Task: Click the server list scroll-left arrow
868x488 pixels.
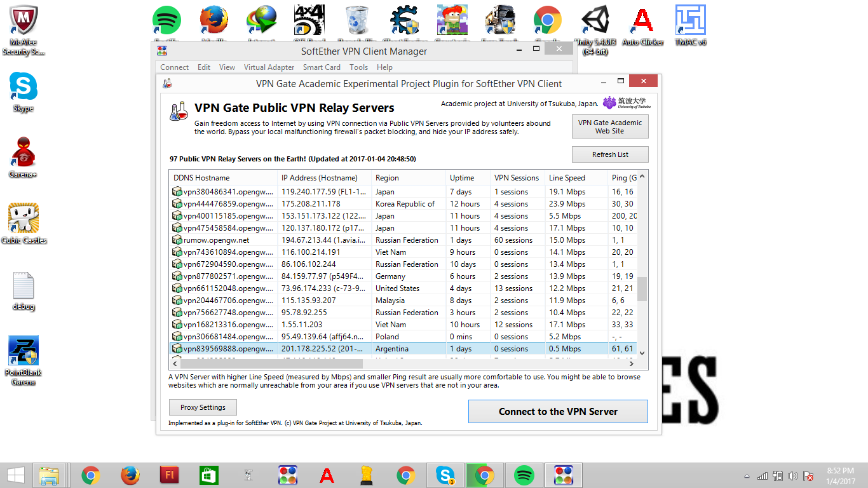Action: (174, 364)
